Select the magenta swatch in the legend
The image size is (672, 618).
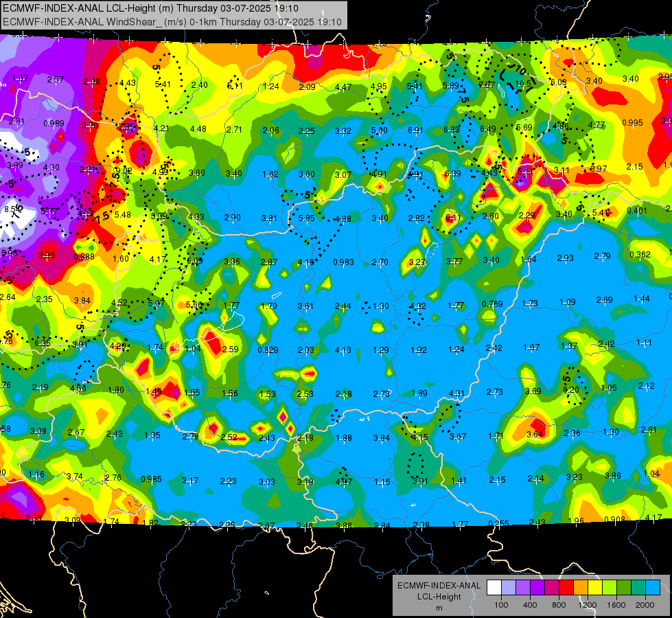tap(552, 587)
